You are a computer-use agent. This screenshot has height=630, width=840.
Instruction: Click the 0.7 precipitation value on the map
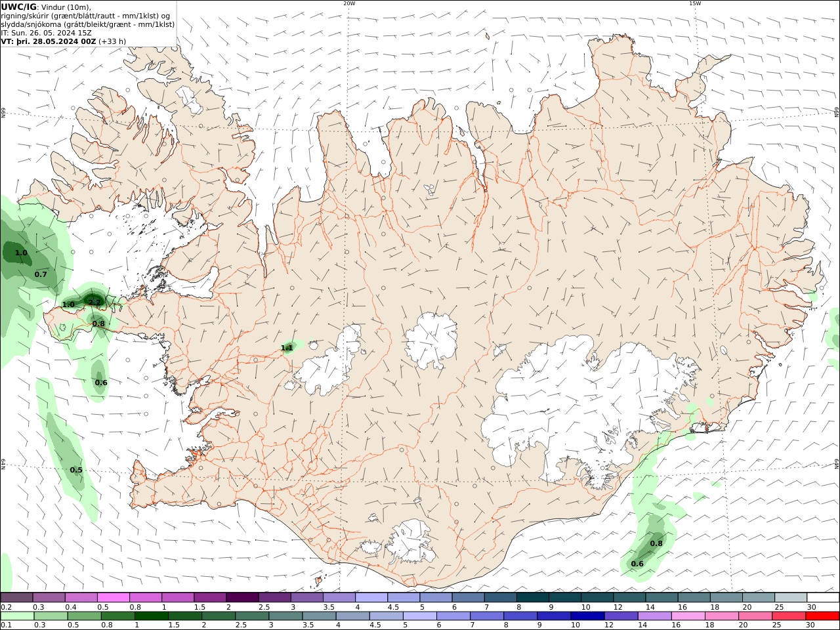[41, 274]
